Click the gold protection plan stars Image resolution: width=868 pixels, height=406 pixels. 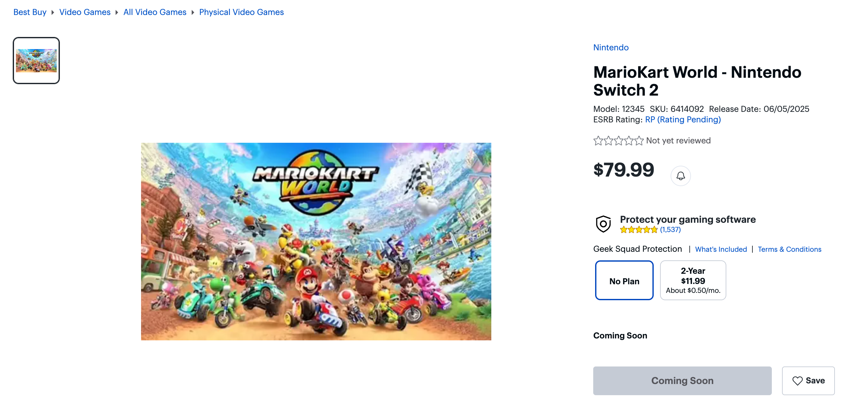[638, 230]
